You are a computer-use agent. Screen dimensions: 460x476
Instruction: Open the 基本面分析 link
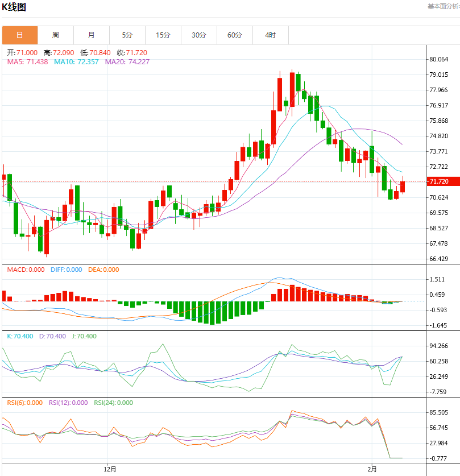coord(444,7)
